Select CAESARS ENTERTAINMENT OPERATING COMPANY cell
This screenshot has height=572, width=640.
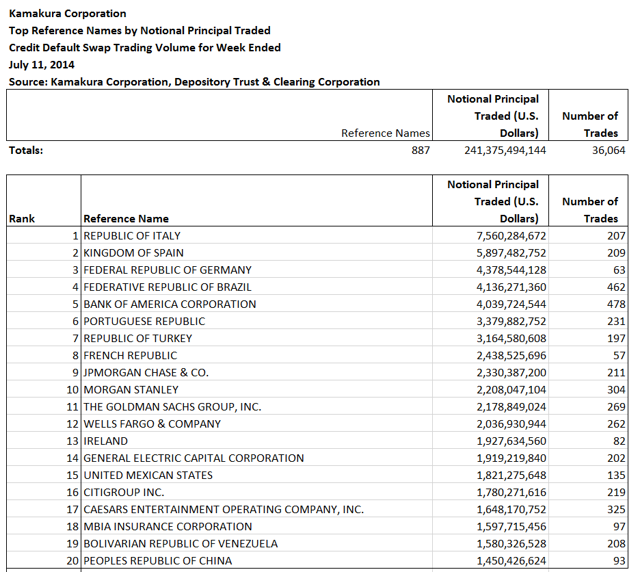pyautogui.click(x=256, y=510)
